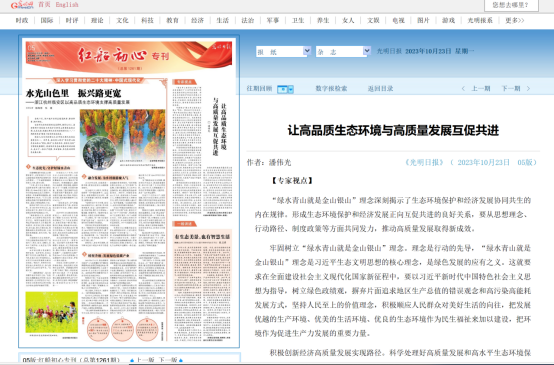Click the autumn forest photo on the newspaper page
The image size is (554, 365).
(x=123, y=135)
